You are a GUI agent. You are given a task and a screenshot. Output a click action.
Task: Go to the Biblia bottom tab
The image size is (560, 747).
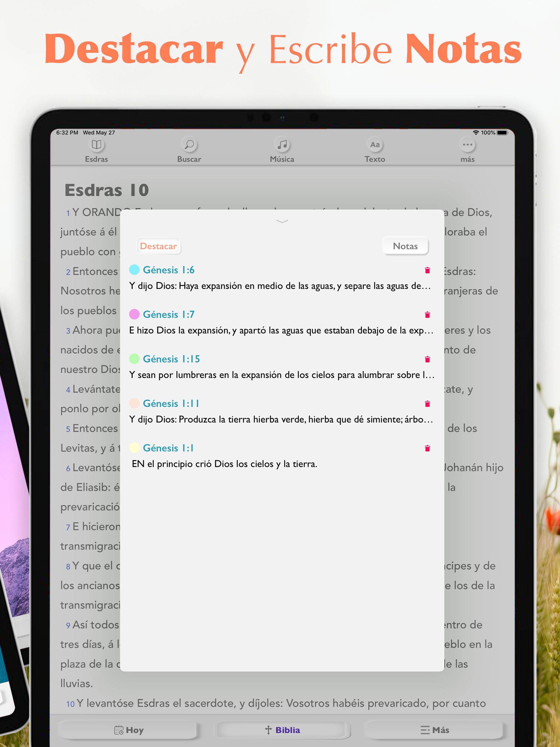[282, 730]
